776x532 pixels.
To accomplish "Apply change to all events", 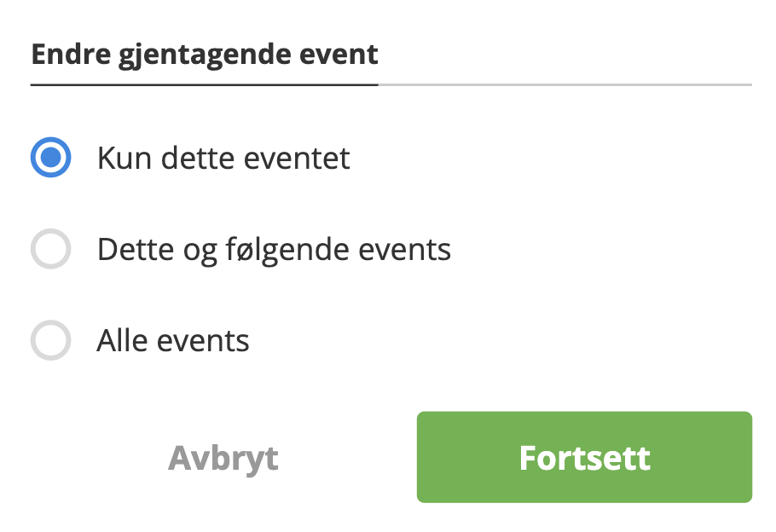I will click(50, 341).
